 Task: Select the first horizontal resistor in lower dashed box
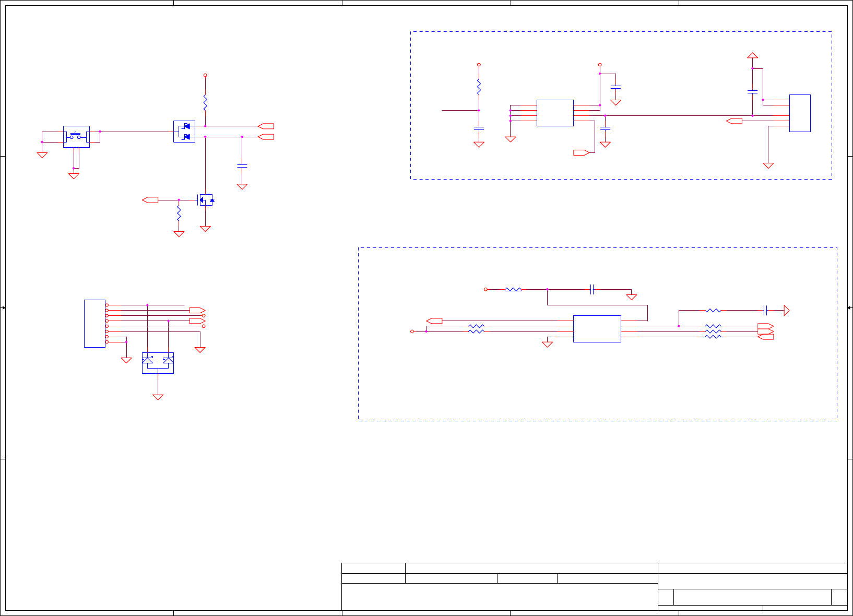(x=513, y=289)
